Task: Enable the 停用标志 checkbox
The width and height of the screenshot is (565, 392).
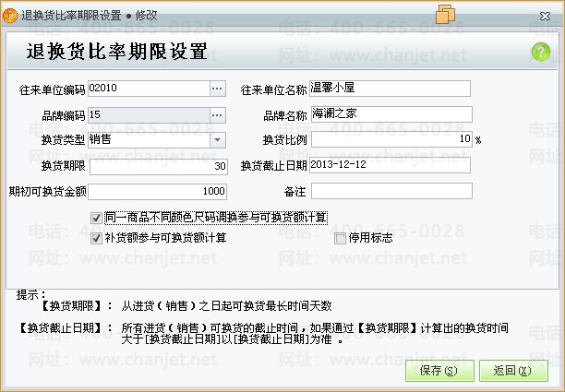Action: tap(340, 238)
